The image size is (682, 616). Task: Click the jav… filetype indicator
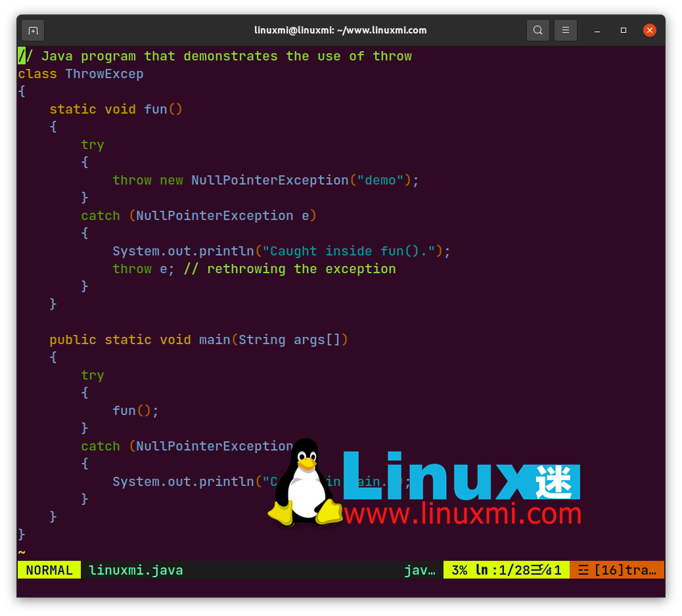[x=420, y=570]
